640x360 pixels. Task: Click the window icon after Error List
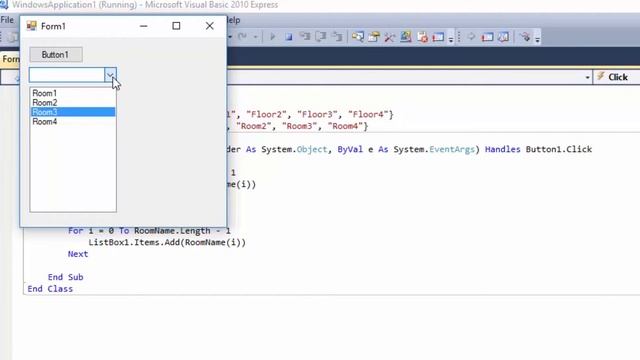[438, 37]
